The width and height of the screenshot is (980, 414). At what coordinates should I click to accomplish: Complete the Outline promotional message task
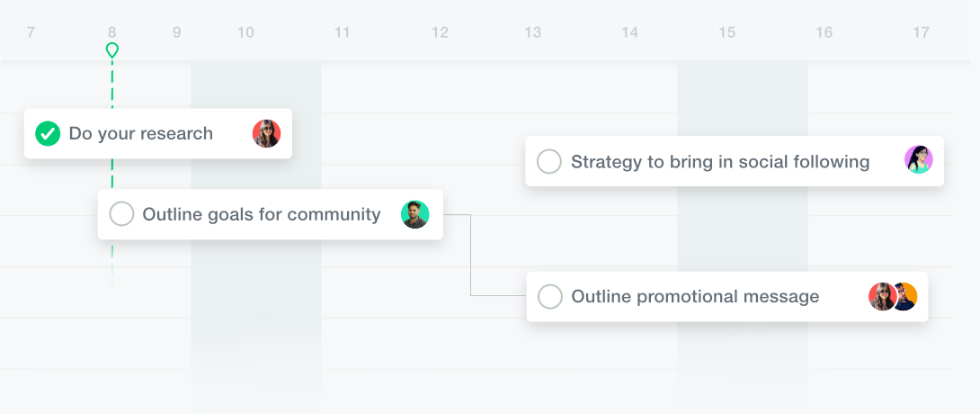549,296
